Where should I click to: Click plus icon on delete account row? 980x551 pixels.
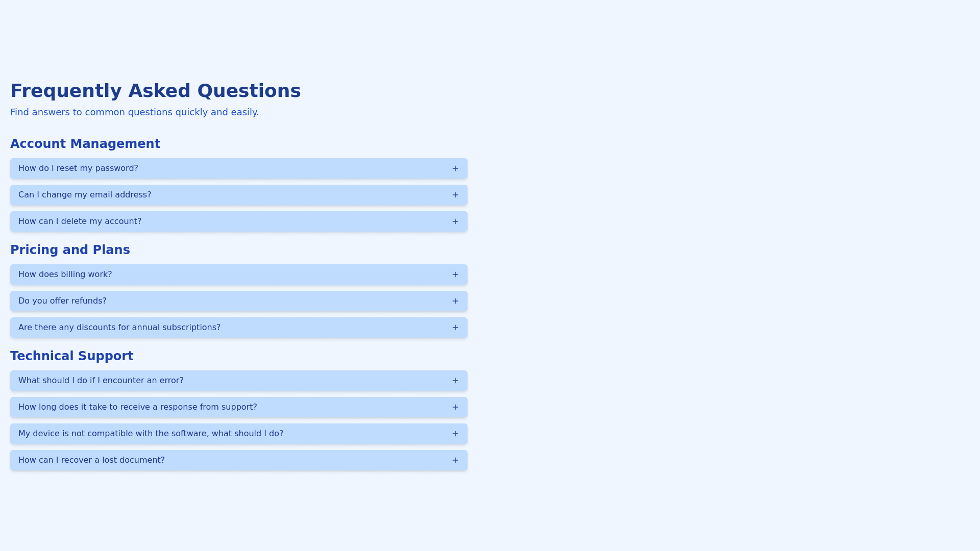(x=455, y=221)
